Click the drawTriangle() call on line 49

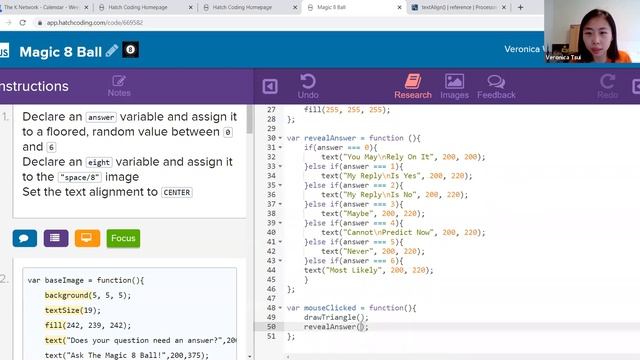[336, 317]
